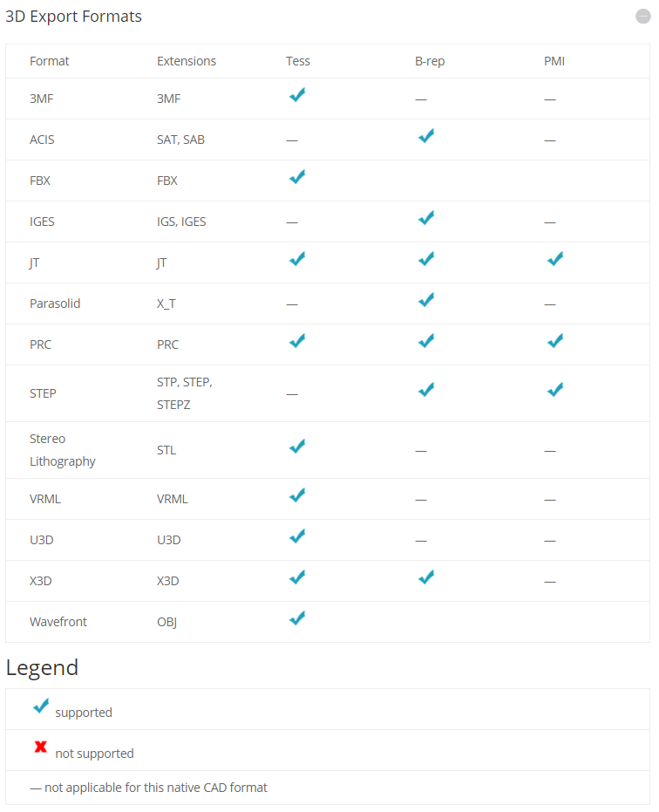This screenshot has height=812, width=659.
Task: Click the JT PMI supported checkmark
Action: click(x=555, y=259)
